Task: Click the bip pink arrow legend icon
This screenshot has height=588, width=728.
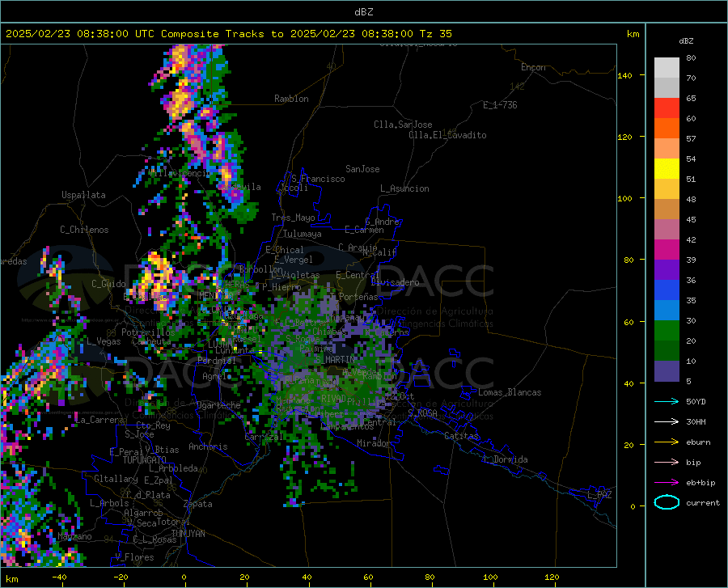Action: tap(667, 463)
